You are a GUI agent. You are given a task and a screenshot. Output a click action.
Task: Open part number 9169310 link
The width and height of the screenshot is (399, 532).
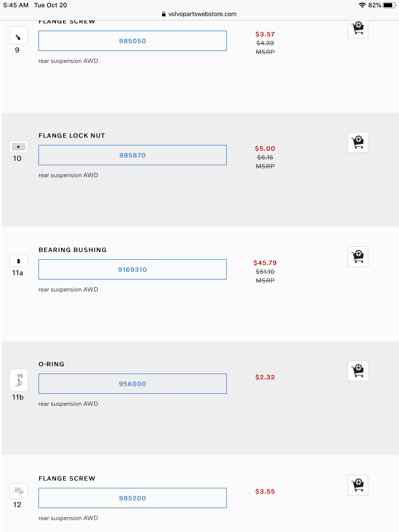coord(132,270)
